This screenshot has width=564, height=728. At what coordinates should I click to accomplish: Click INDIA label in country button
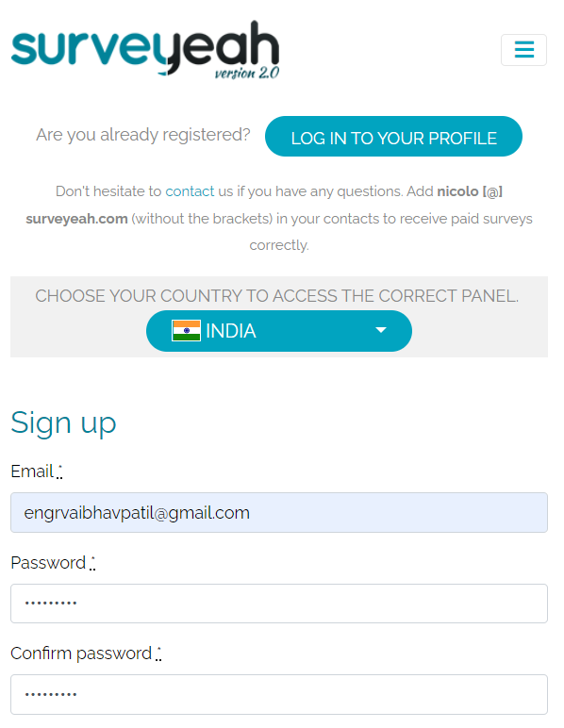click(x=231, y=331)
